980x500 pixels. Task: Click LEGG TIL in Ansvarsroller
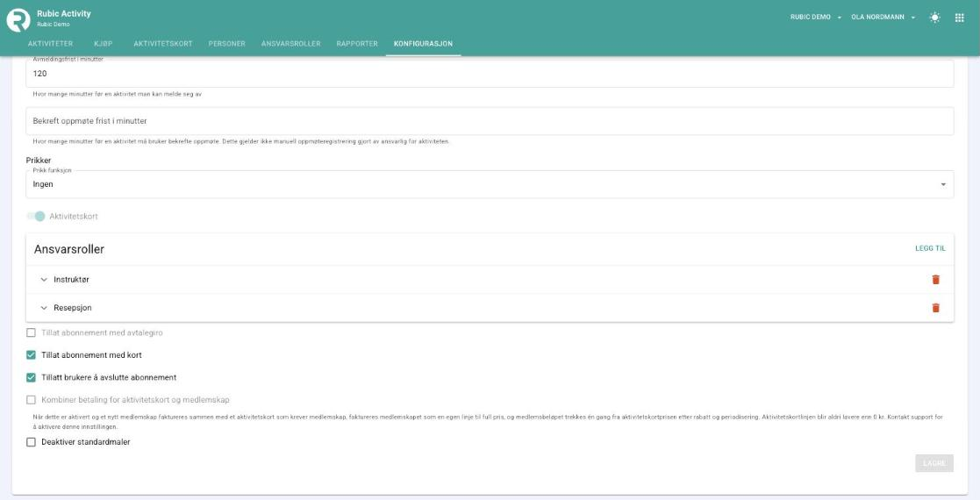click(930, 248)
